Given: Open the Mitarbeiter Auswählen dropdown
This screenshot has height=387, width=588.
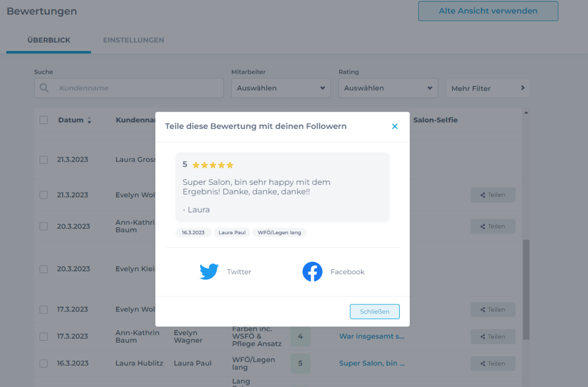Looking at the screenshot, I should [281, 88].
